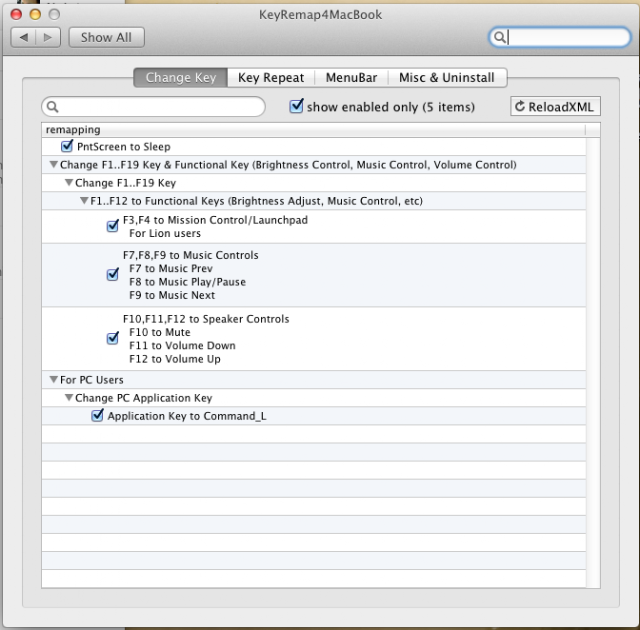Open the Misc & Uninstall tab

[447, 78]
